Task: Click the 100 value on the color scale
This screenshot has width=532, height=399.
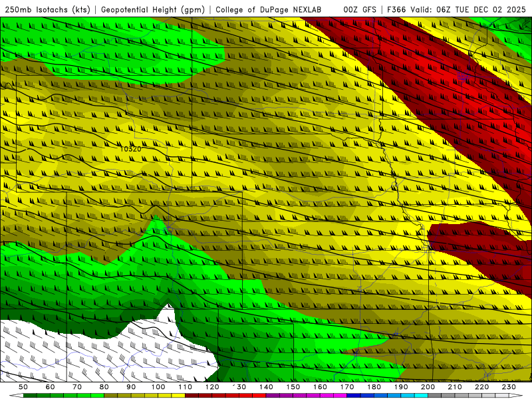Action: [158, 387]
